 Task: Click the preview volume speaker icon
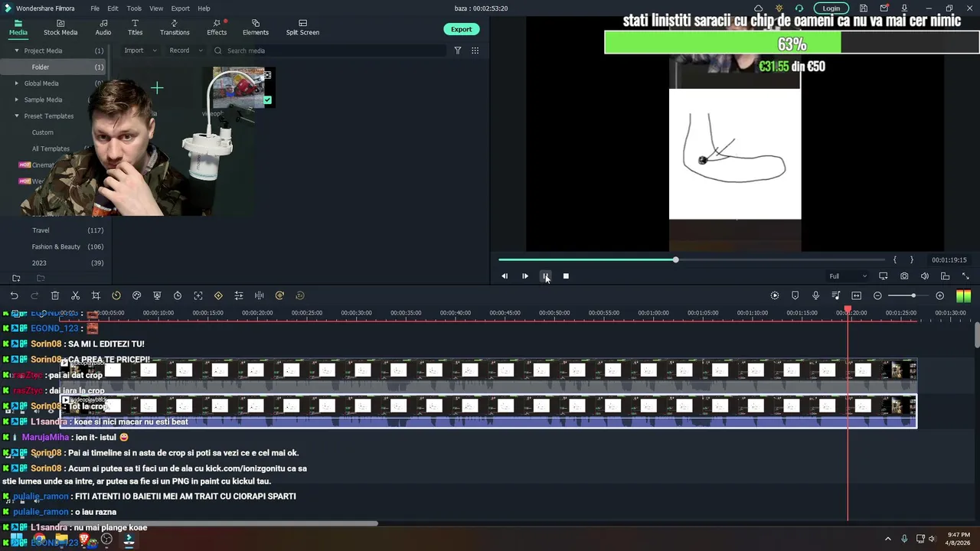(925, 276)
